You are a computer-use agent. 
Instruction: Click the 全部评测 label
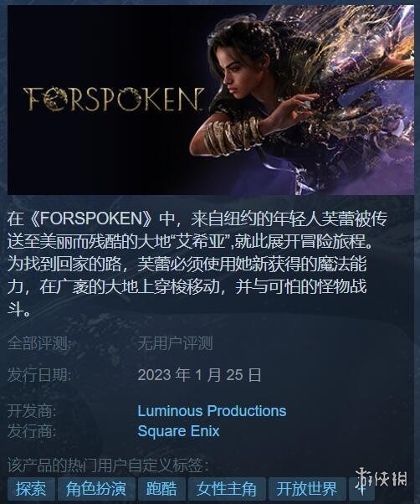click(39, 343)
